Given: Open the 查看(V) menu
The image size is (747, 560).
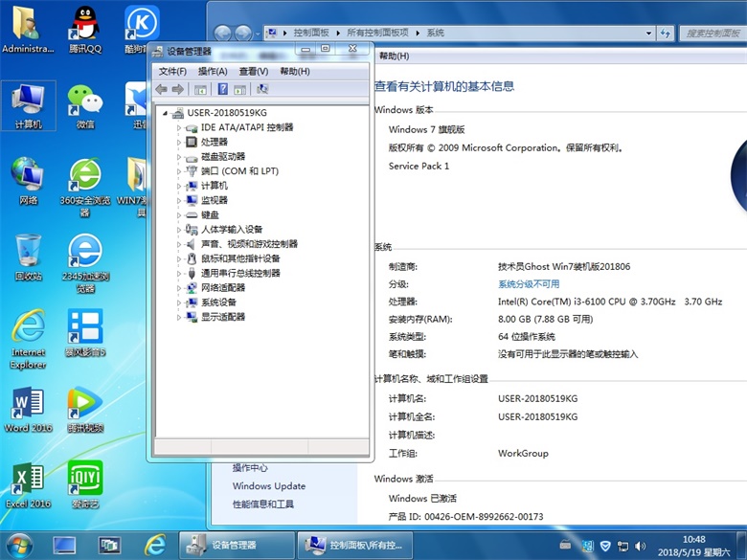Looking at the screenshot, I should pos(254,71).
